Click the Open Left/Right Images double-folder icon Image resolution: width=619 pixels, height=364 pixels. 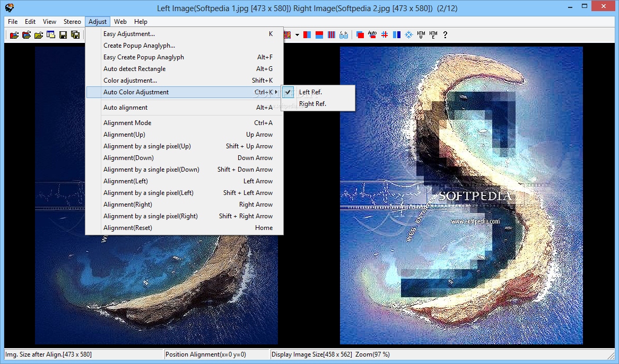point(27,34)
